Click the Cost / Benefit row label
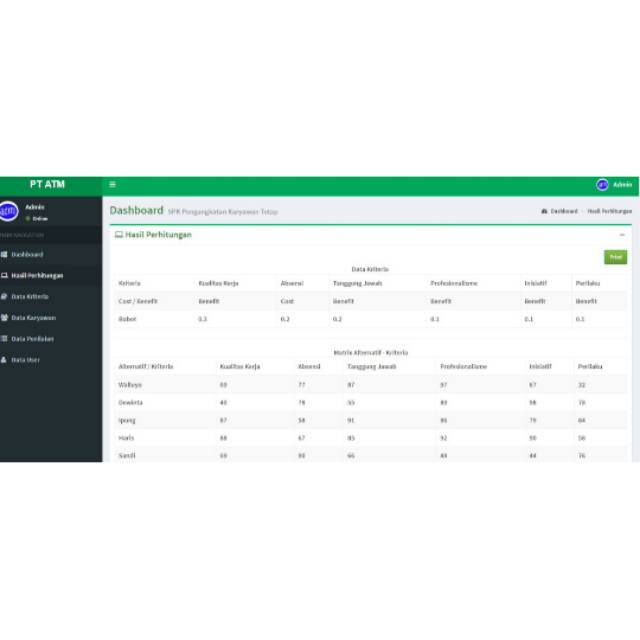640x640 pixels. tap(138, 301)
